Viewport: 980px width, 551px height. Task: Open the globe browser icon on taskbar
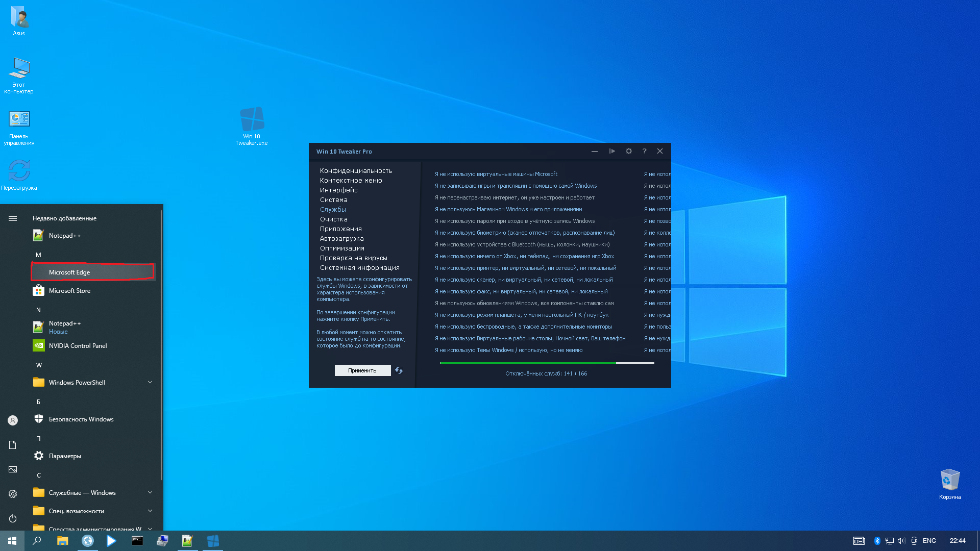(87, 541)
